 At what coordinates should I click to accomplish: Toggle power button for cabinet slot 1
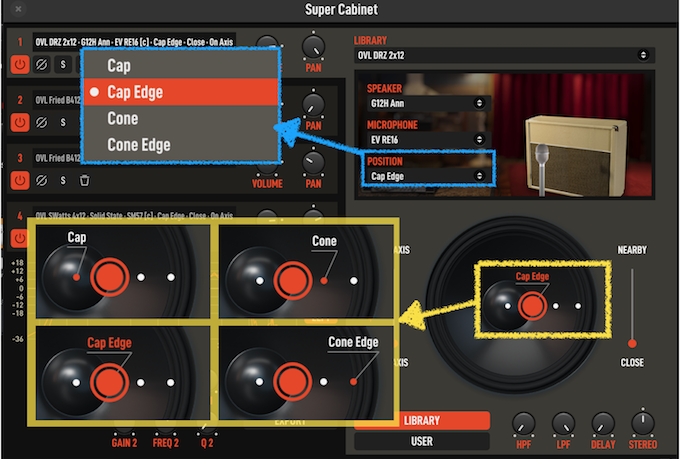coord(20,65)
